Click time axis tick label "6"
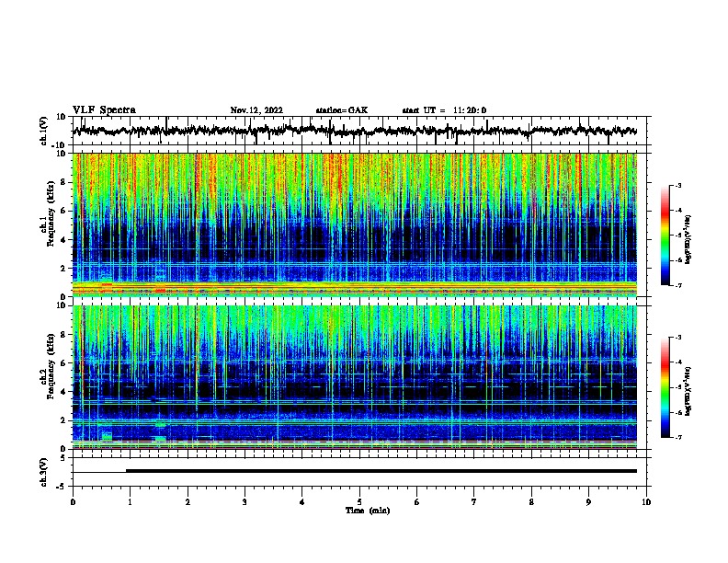 (x=417, y=502)
